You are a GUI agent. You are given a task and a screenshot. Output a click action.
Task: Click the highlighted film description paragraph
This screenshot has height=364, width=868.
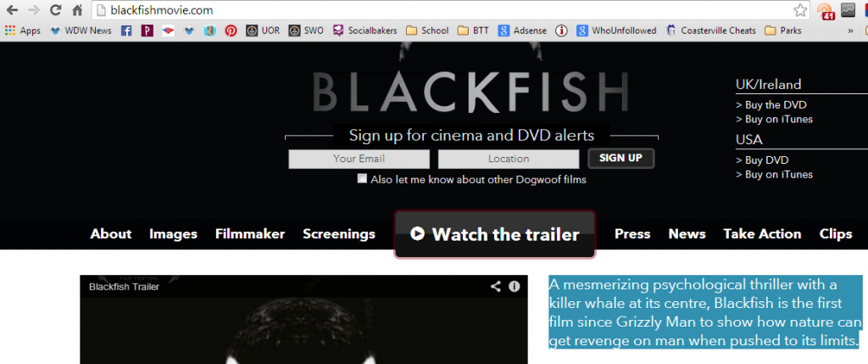pyautogui.click(x=705, y=312)
